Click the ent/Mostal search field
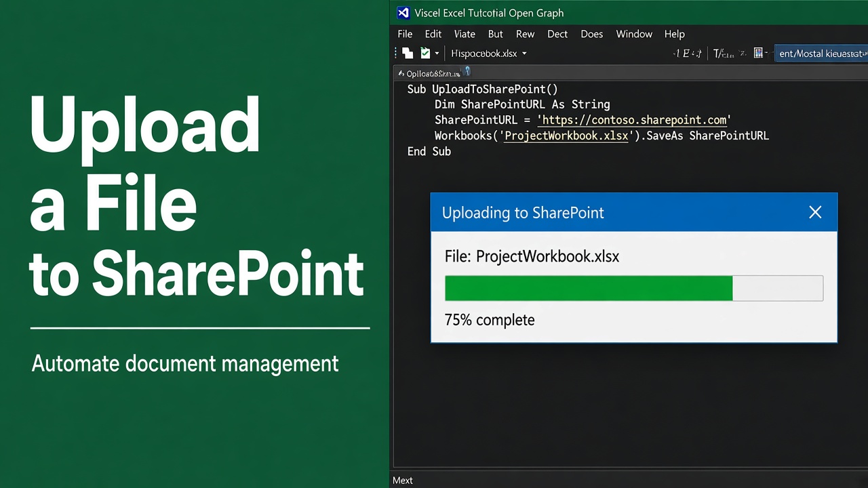Image resolution: width=868 pixels, height=488 pixels. pos(821,54)
